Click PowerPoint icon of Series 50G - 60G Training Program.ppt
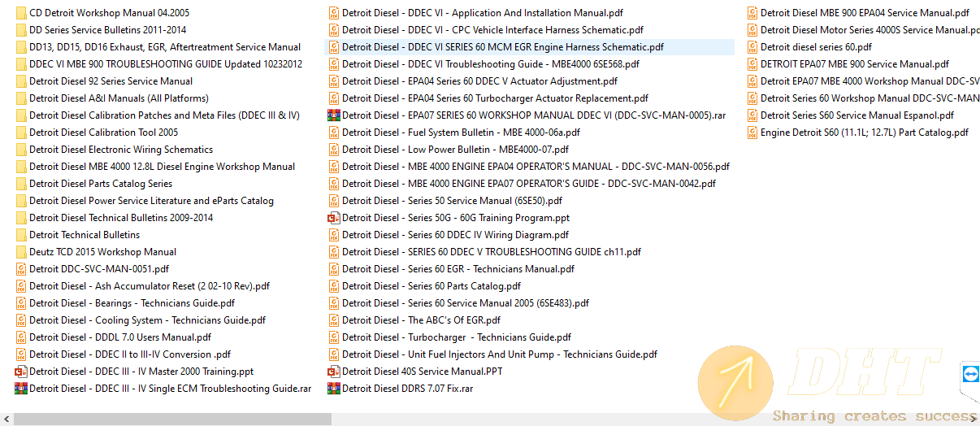 coord(334,218)
